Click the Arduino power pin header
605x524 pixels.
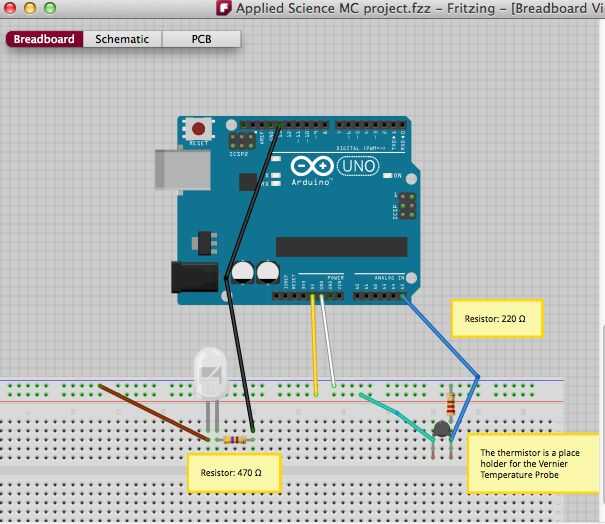click(308, 296)
